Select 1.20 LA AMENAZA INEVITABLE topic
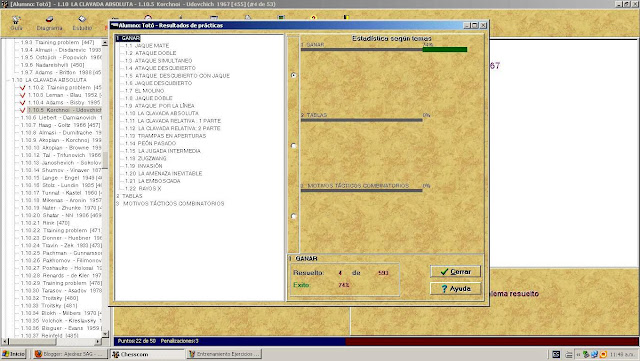The height and width of the screenshot is (361, 640). click(x=164, y=173)
